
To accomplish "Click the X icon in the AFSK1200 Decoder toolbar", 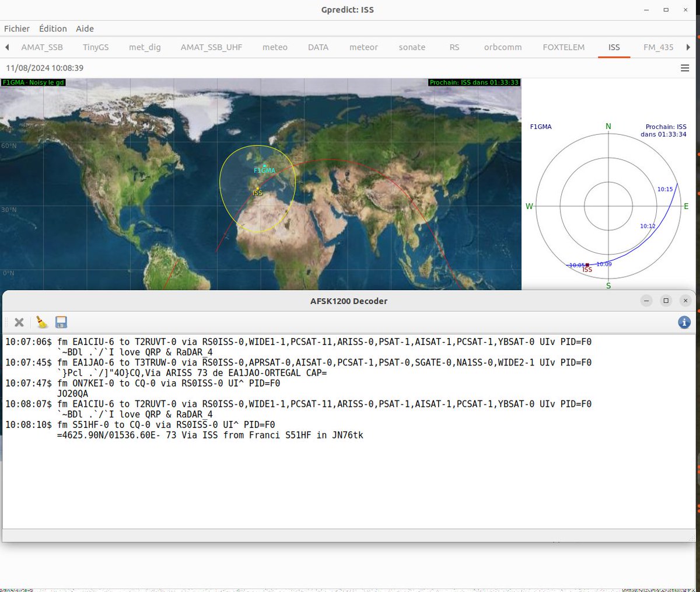I will click(x=18, y=322).
